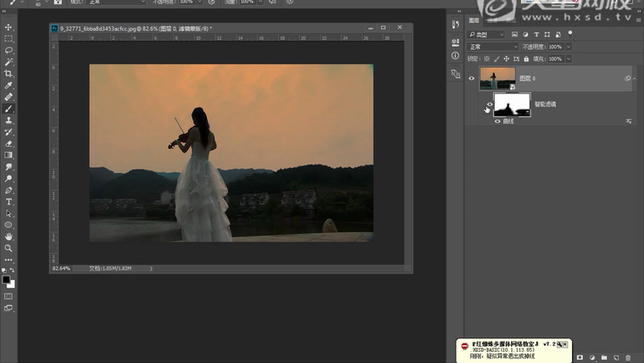
Task: Select the Lasso tool
Action: pyautogui.click(x=8, y=51)
